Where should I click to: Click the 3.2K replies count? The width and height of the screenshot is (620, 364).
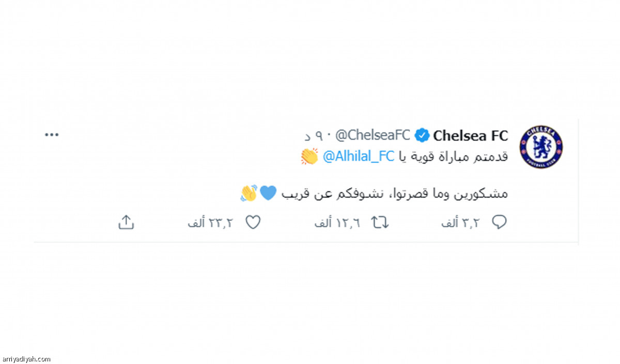pos(461,223)
